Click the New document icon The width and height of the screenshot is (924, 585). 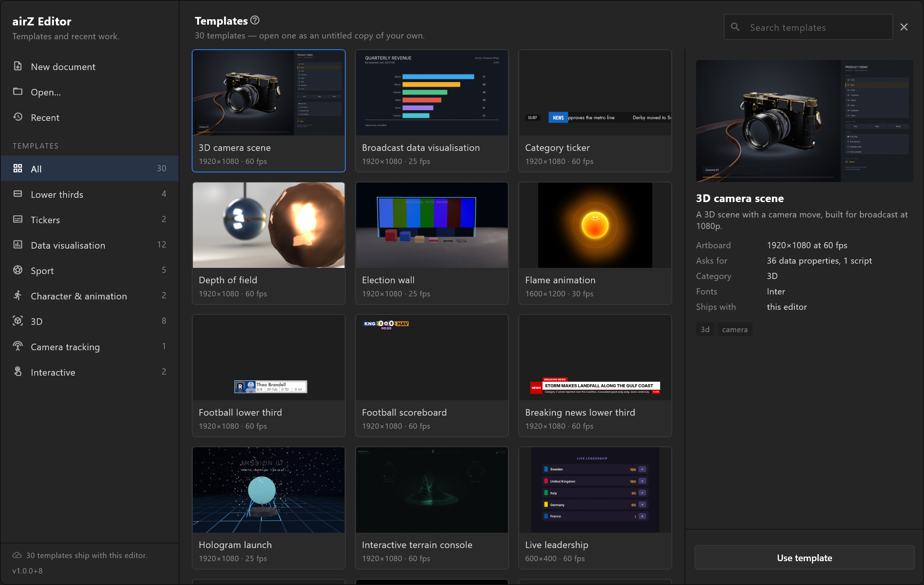18,66
